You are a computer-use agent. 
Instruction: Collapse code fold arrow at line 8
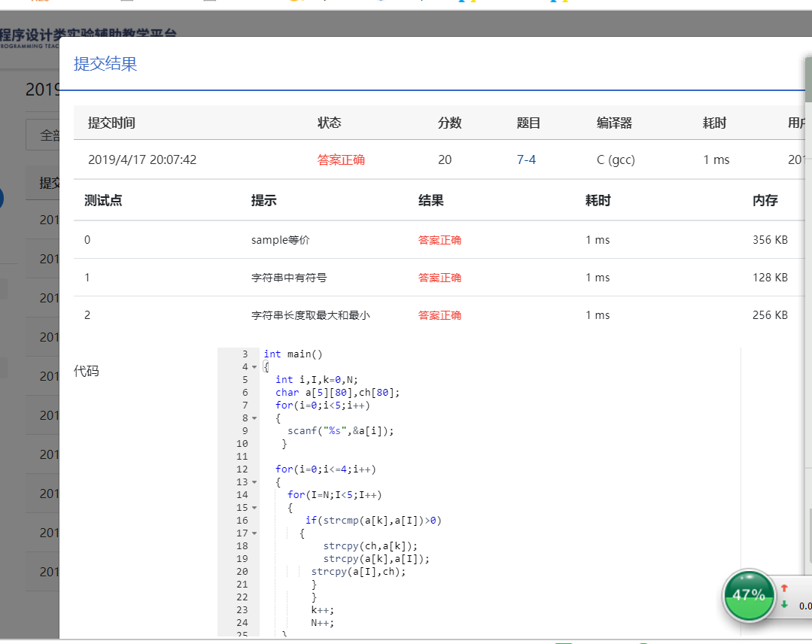(254, 418)
